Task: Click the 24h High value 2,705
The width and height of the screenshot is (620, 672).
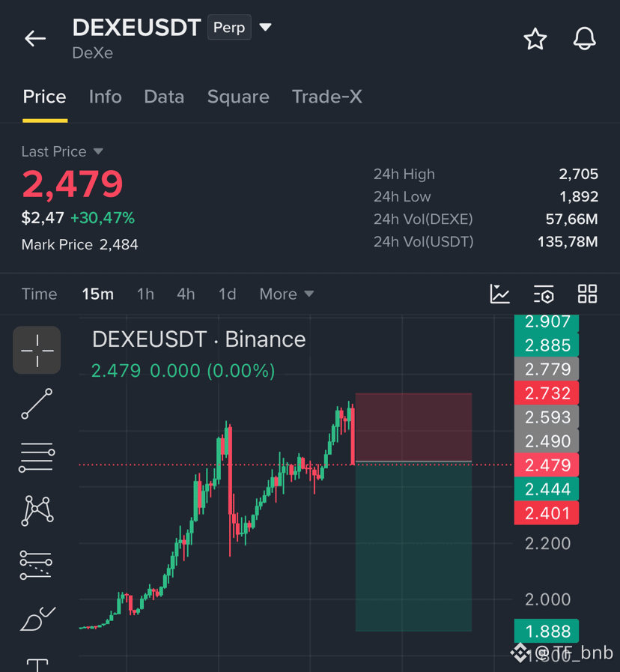Action: coord(578,174)
